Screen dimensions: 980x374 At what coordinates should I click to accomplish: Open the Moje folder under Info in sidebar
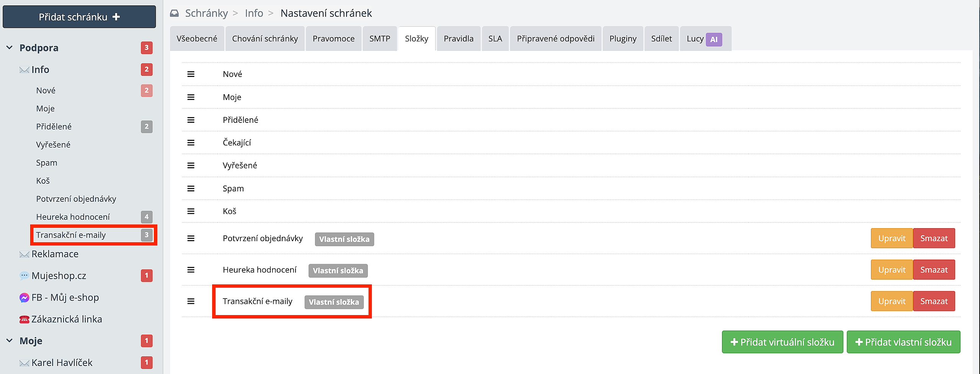coord(45,109)
